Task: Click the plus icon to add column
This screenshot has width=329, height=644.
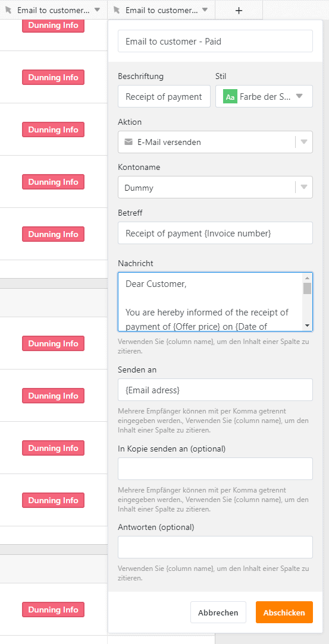Action: pos(239,10)
